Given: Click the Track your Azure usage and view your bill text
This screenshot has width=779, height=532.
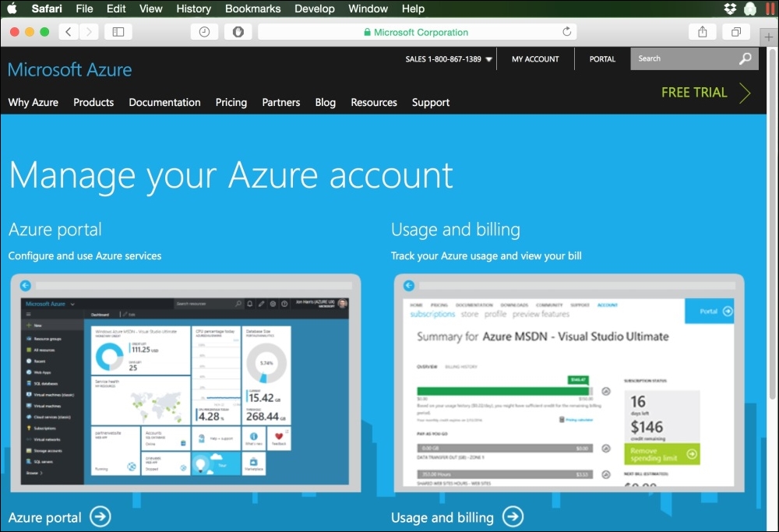Looking at the screenshot, I should (x=486, y=255).
